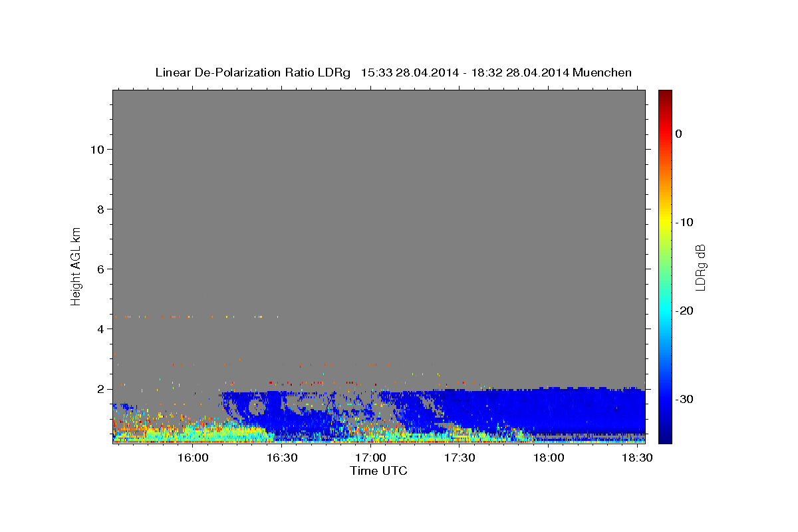Image resolution: width=798 pixels, height=532 pixels.
Task: Click the height tick label '8'
Action: pos(100,209)
